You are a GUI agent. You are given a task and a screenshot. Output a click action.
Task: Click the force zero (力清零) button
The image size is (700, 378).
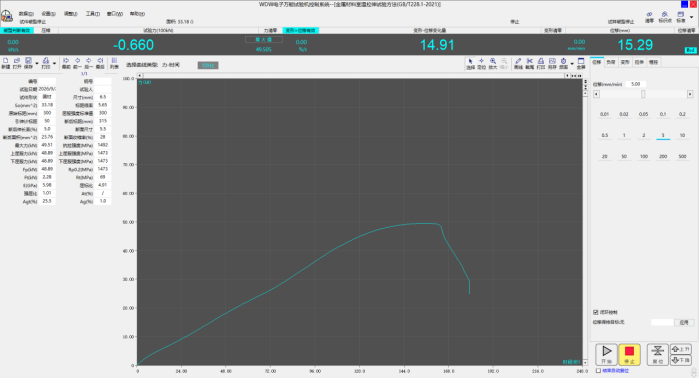[x=270, y=30]
